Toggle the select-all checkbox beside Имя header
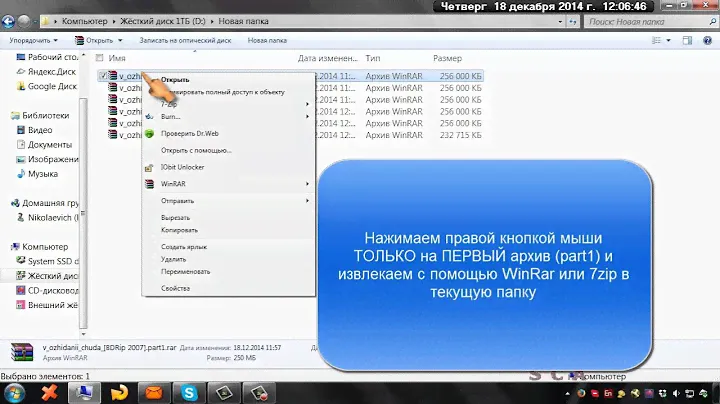The width and height of the screenshot is (720, 404). click(x=100, y=58)
